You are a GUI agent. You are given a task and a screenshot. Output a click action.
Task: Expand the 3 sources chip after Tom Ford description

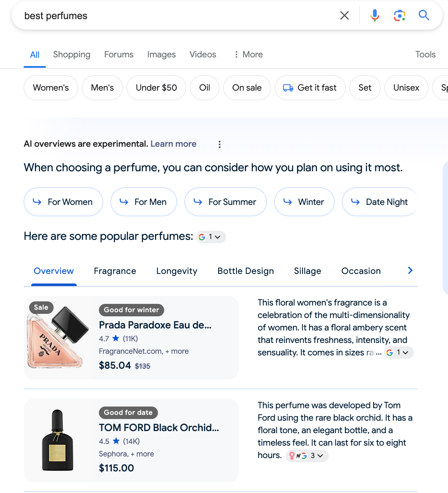[307, 456]
